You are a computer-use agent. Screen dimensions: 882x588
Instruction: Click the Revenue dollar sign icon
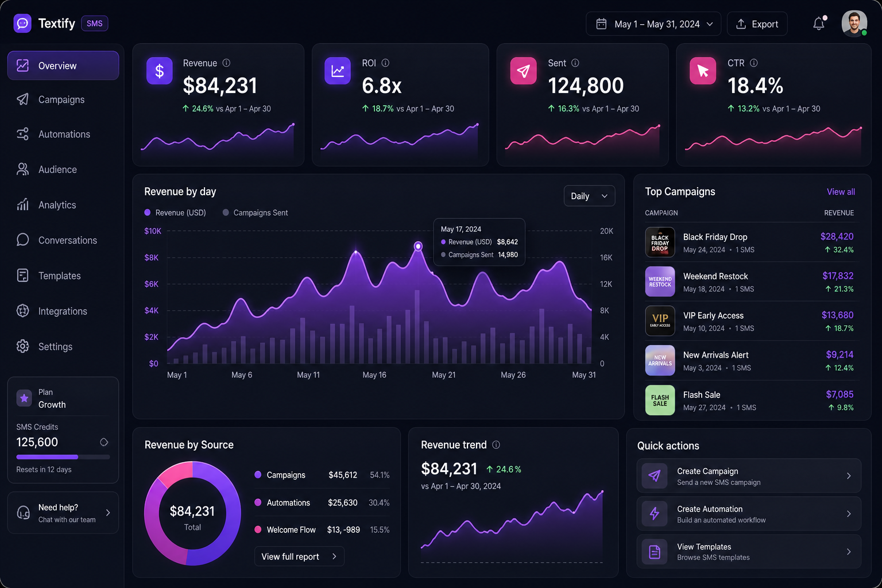pyautogui.click(x=160, y=71)
